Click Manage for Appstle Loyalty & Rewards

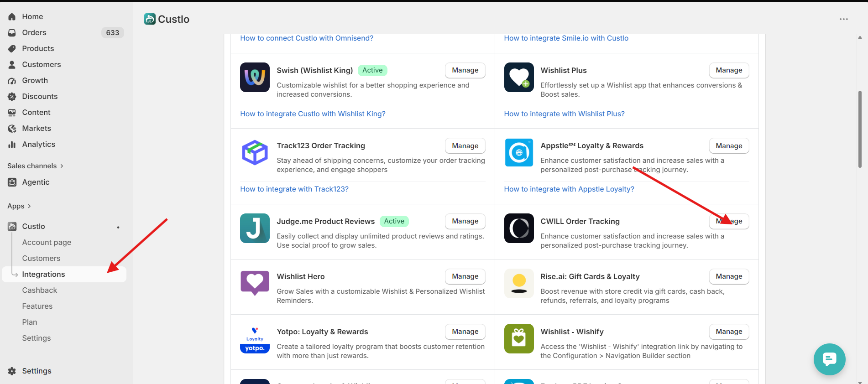pos(729,146)
